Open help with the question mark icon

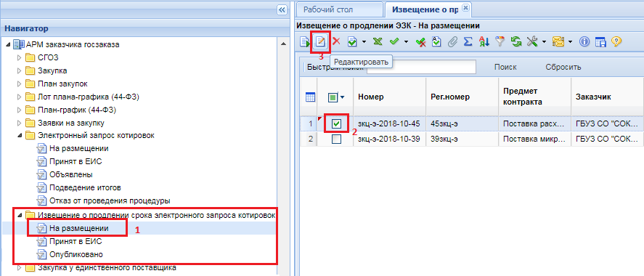616,41
